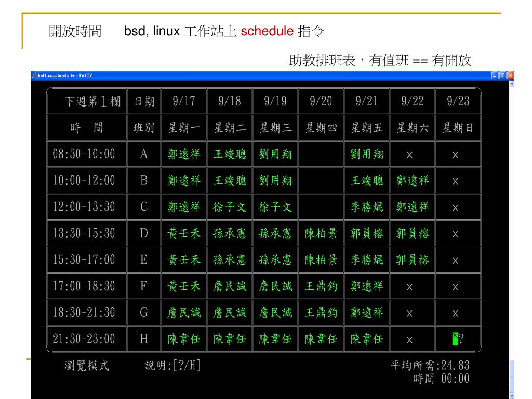Select the 日期 header cell
The image size is (532, 399).
[144, 101]
